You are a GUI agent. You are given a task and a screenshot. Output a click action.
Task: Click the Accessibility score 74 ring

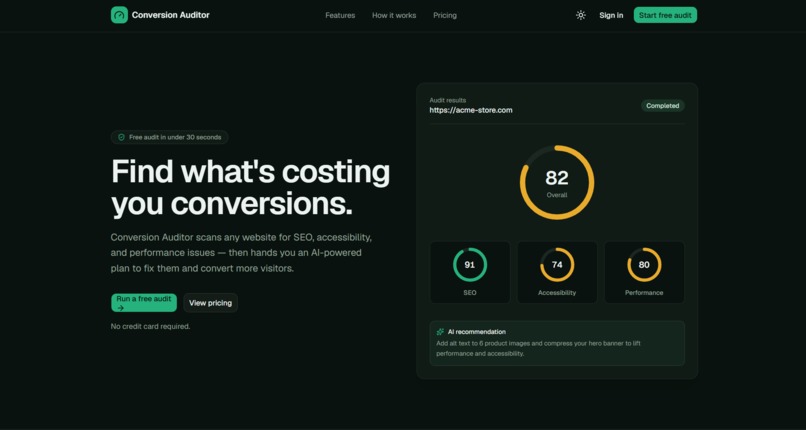coord(557,265)
